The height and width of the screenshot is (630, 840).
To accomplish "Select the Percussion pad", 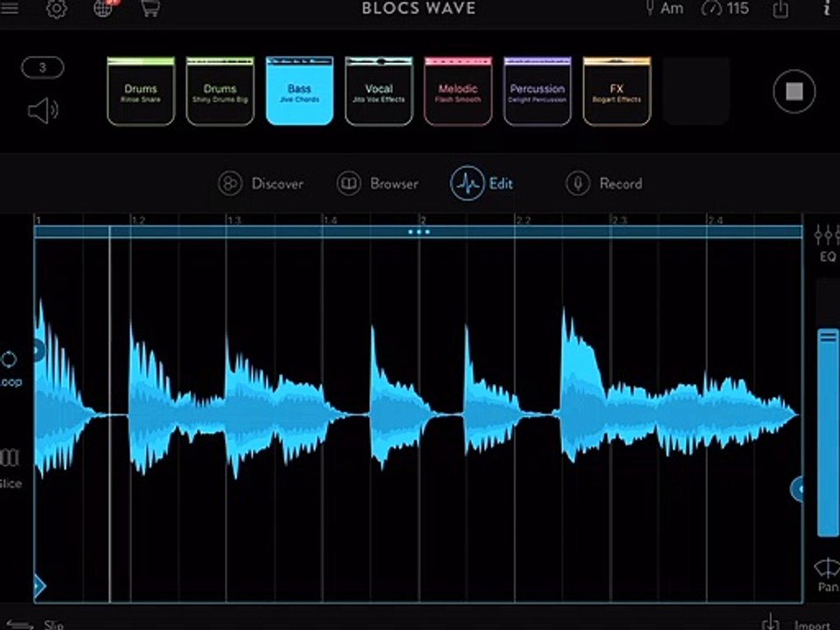I will coord(537,91).
